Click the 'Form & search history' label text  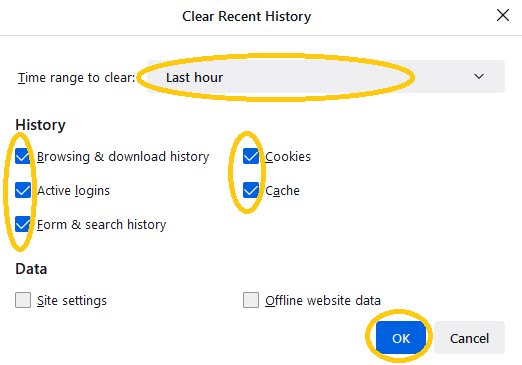pos(101,225)
